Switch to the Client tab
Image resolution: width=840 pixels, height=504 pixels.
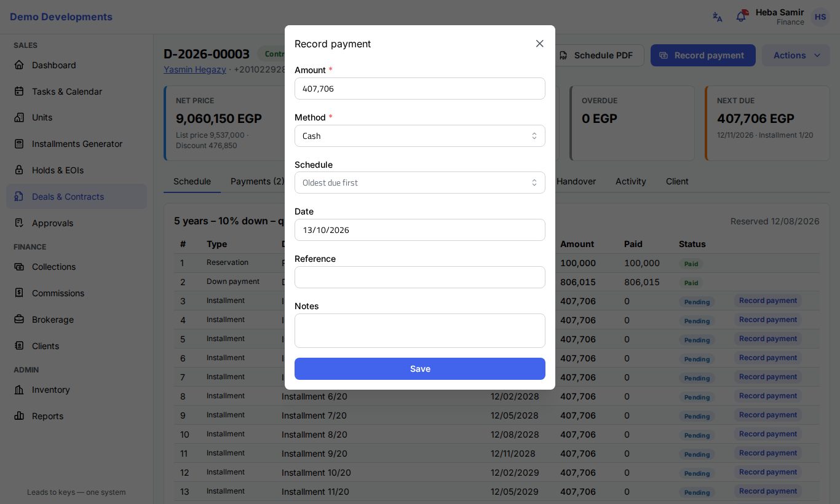[x=677, y=181]
